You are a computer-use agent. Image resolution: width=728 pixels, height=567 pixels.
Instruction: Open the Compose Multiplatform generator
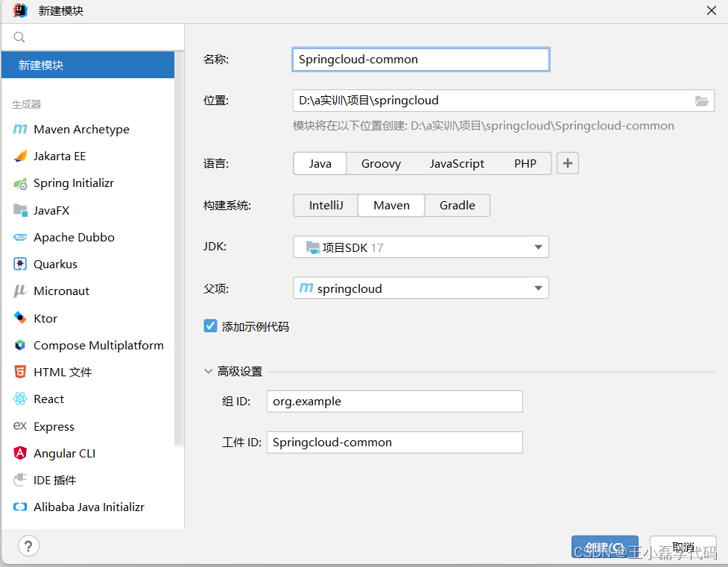98,345
